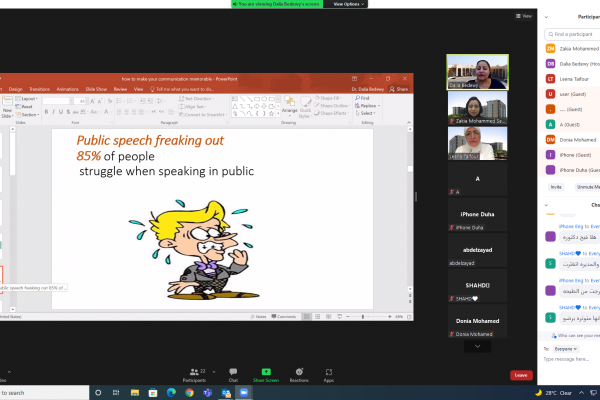600x400 pixels.
Task: Open the Layout dropdown in Slides group
Action: coord(28,99)
